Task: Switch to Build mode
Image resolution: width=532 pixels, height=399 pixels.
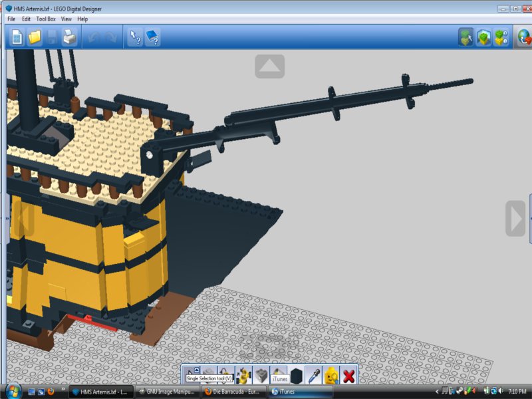Action: coord(466,37)
